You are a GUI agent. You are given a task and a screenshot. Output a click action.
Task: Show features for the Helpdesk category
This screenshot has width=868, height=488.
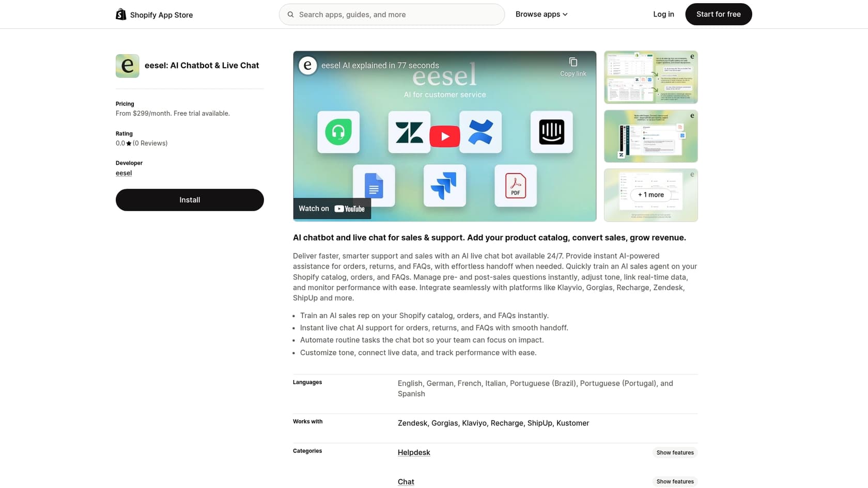[675, 452]
